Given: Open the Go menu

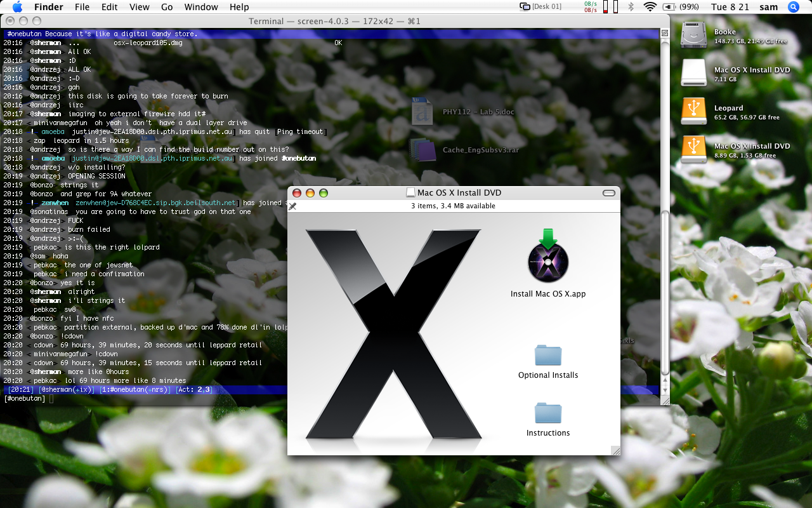Looking at the screenshot, I should click(x=167, y=7).
